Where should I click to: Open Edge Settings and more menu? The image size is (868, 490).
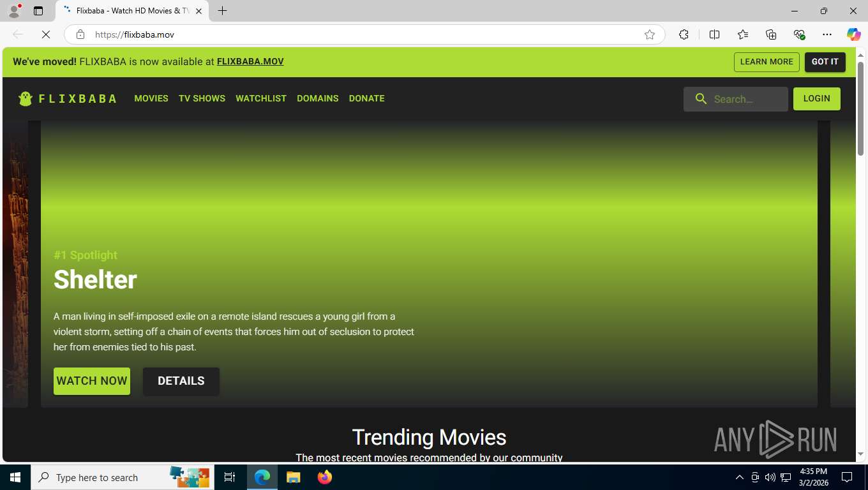pos(827,34)
